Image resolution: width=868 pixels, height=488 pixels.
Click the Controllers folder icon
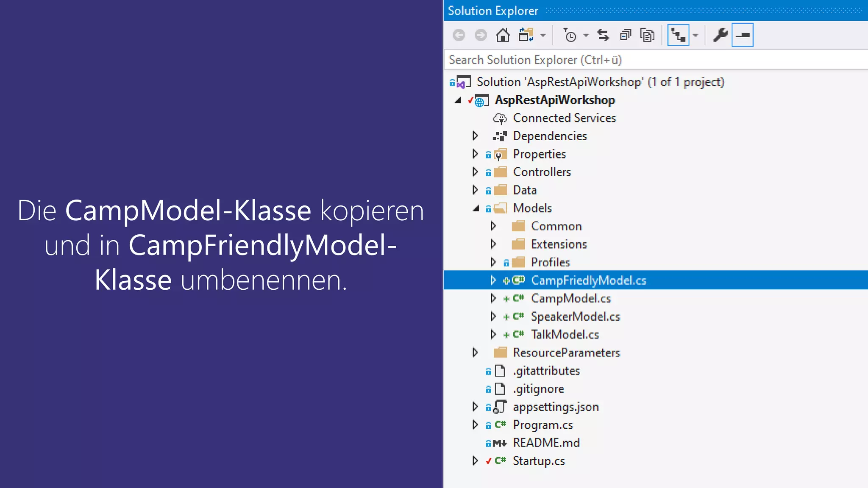click(501, 172)
